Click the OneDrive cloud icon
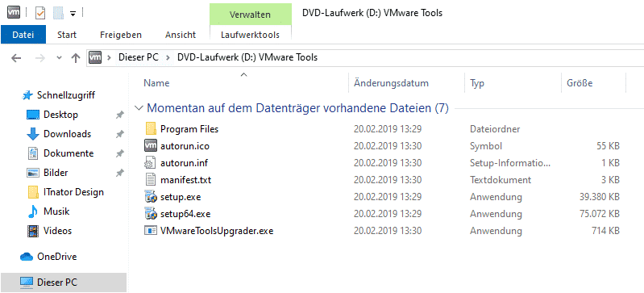 click(x=27, y=257)
